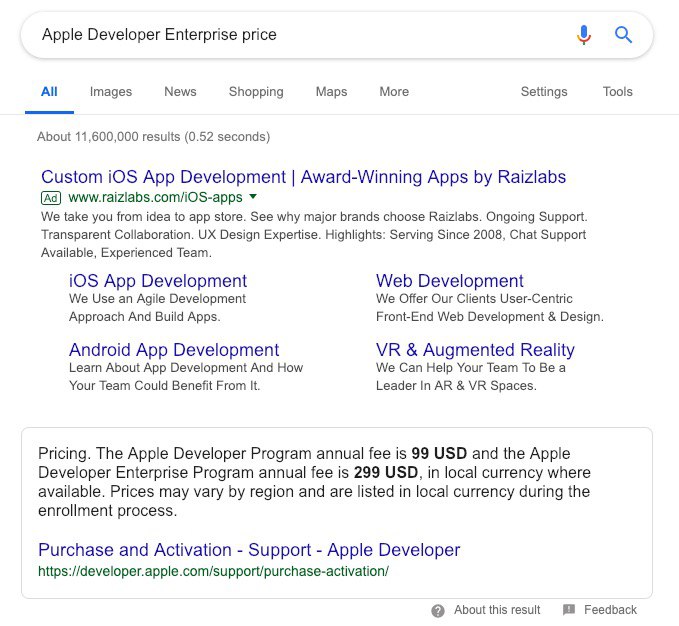Screen dimensions: 679x626
Task: Open the iOS App Development sitelink
Action: tap(158, 281)
